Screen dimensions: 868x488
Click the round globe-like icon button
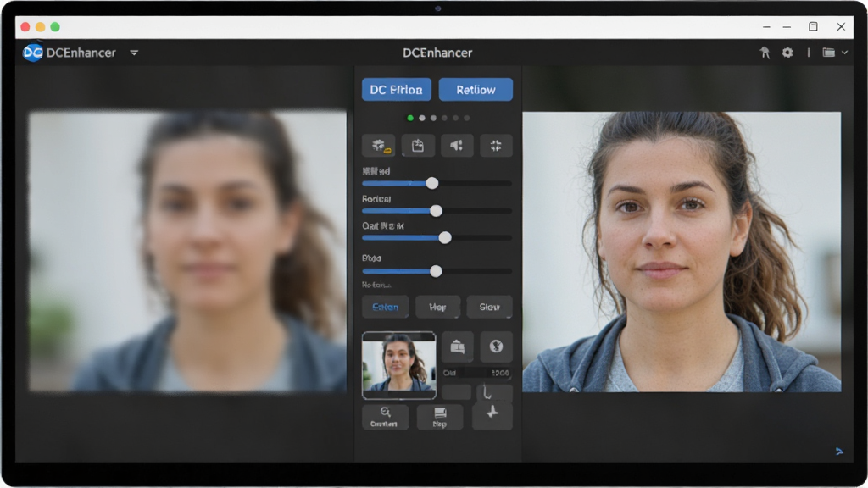496,347
